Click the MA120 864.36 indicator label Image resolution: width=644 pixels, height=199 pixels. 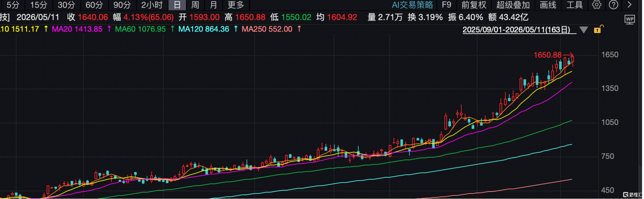[204, 29]
